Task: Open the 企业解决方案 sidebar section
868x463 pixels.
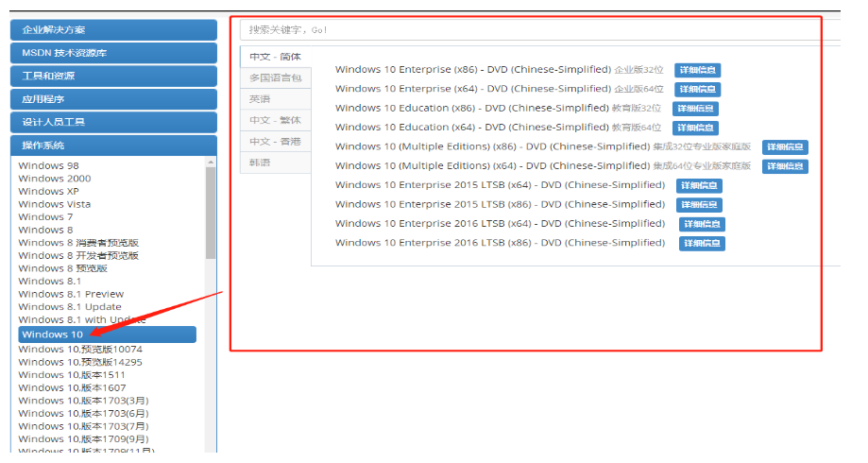Action: (113, 30)
